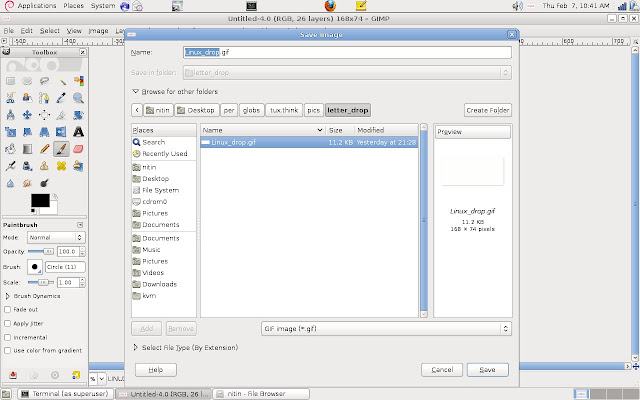Toggle the Incremental checkbox

pos(7,337)
